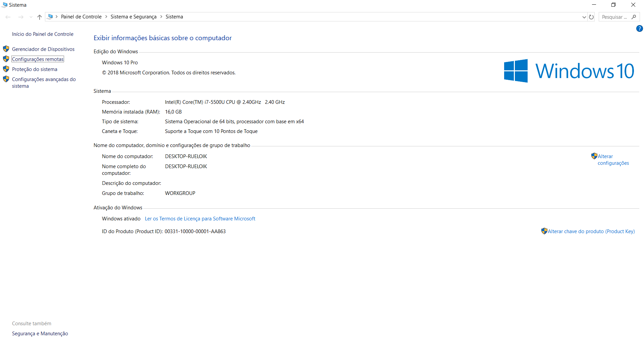Click the refresh button in address bar
The width and height of the screenshot is (644, 345).
click(x=591, y=17)
